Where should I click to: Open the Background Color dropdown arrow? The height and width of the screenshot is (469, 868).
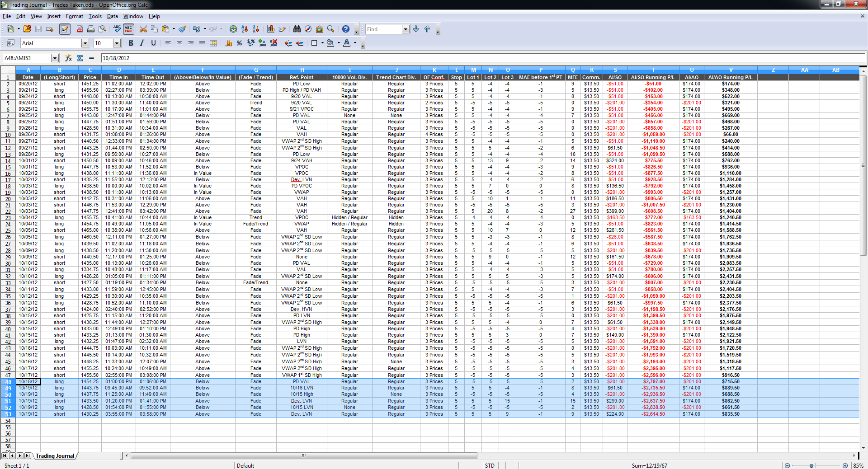tap(339, 43)
